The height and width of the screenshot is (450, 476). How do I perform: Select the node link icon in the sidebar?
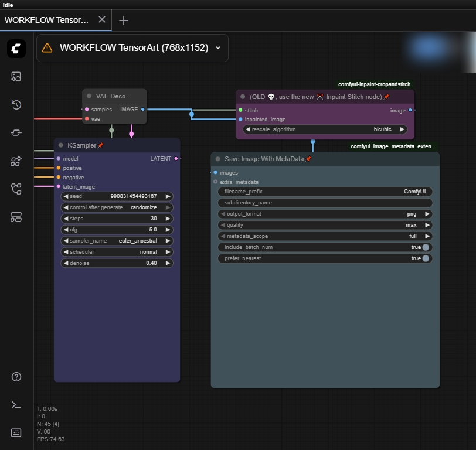[16, 133]
